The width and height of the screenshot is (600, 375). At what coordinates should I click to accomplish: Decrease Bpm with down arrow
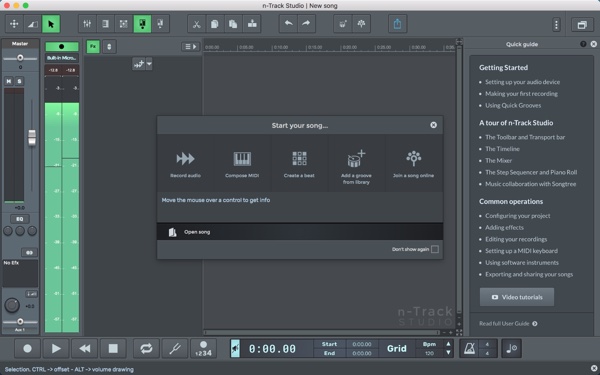coord(448,353)
